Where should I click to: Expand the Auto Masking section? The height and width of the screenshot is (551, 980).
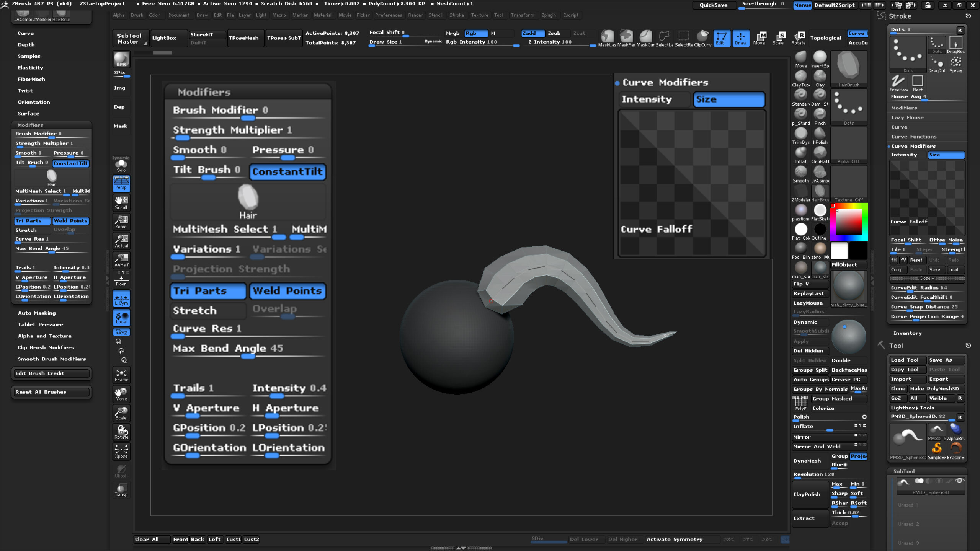click(x=37, y=313)
